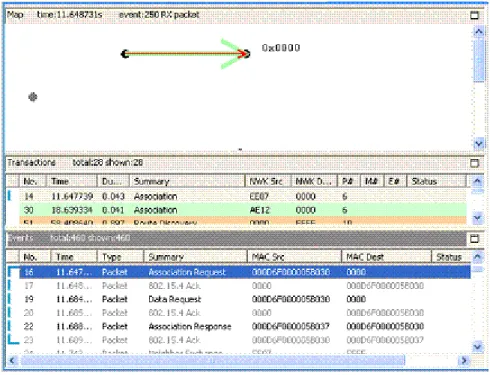Click Events list scroll down arrow

[x=477, y=347]
